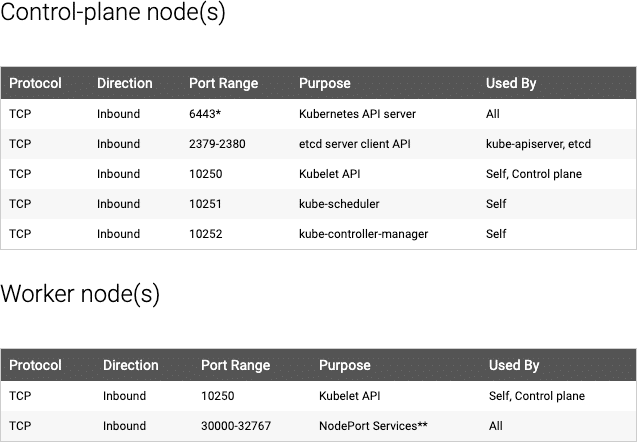637x442 pixels.
Task: Select the 10251 port cell
Action: coord(205,204)
